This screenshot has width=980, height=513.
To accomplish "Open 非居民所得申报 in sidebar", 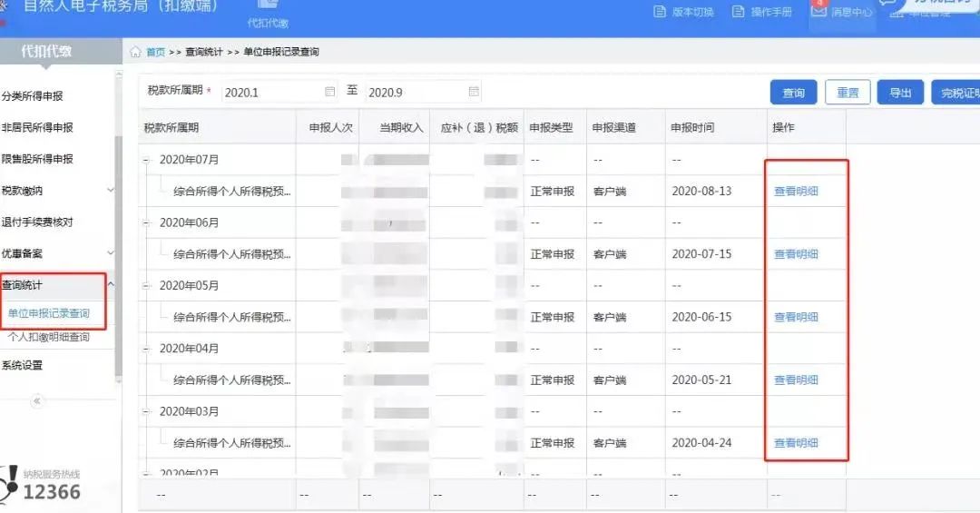I will pyautogui.click(x=37, y=128).
